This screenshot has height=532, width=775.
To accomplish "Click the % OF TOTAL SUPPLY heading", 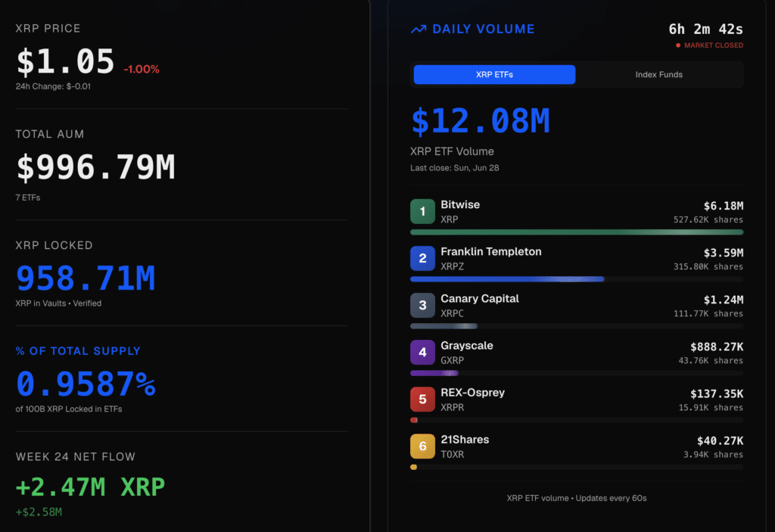I will pos(78,351).
